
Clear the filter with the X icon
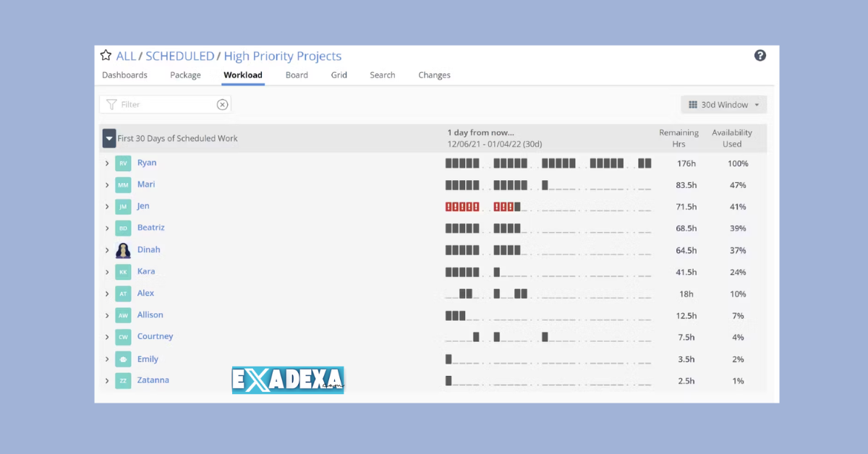point(222,104)
